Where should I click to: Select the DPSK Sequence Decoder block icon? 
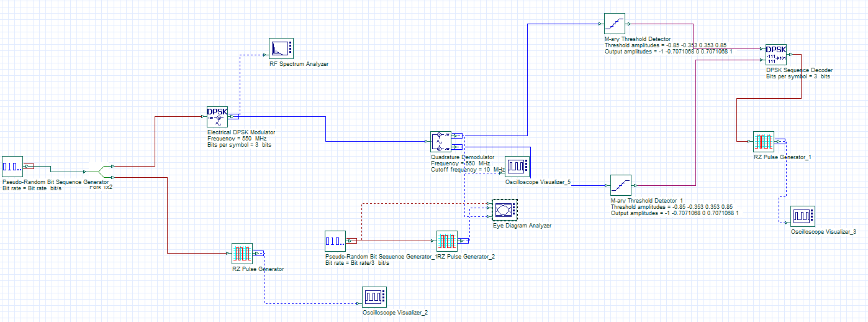pyautogui.click(x=776, y=54)
